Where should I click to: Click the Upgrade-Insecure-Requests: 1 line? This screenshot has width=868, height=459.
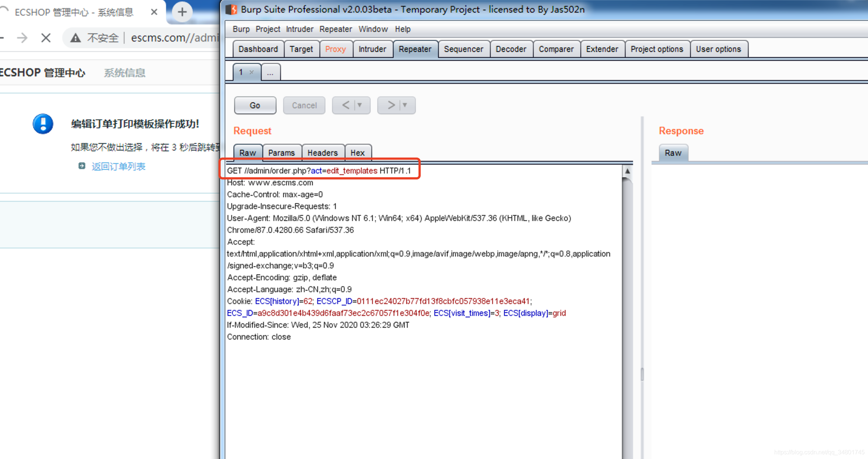[282, 206]
